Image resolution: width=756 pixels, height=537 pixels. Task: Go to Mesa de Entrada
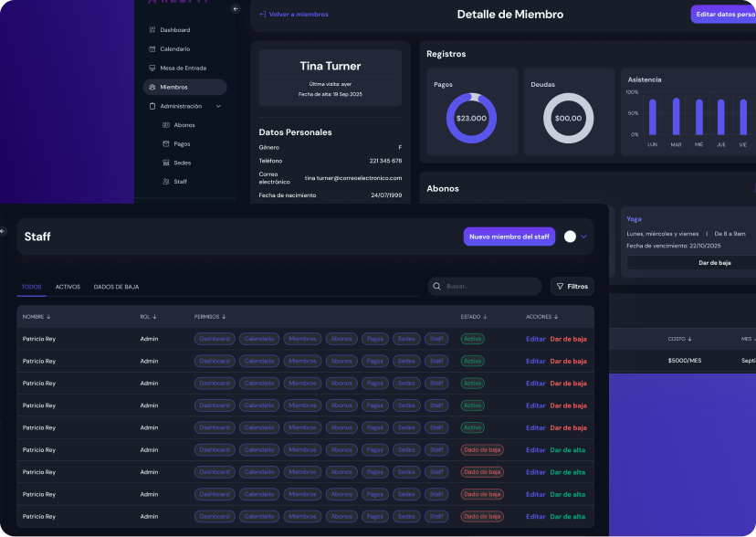click(182, 68)
